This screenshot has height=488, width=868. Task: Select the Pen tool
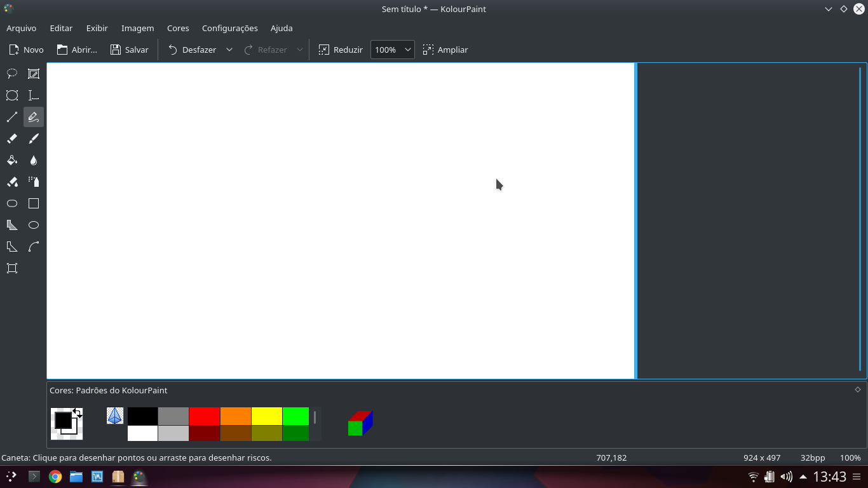click(33, 117)
